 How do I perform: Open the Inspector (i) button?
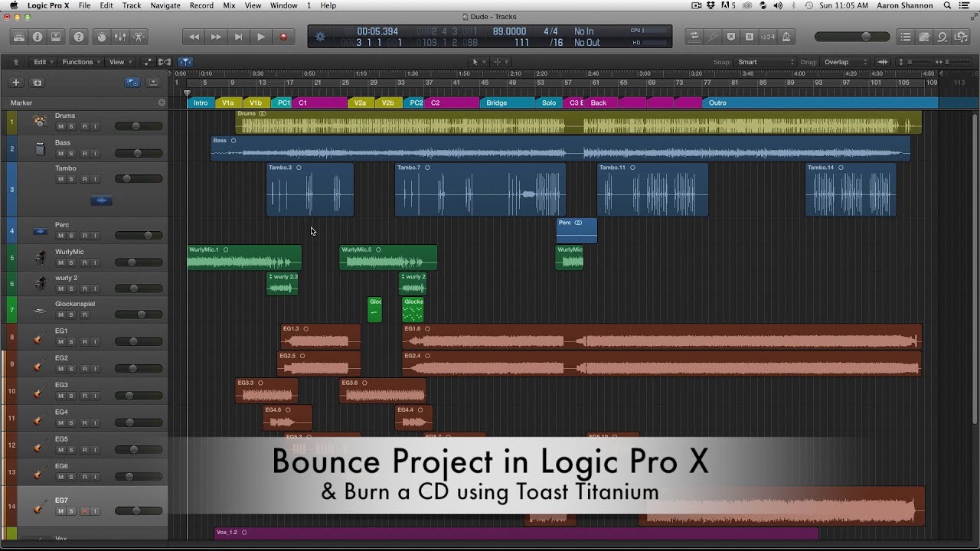(x=38, y=37)
